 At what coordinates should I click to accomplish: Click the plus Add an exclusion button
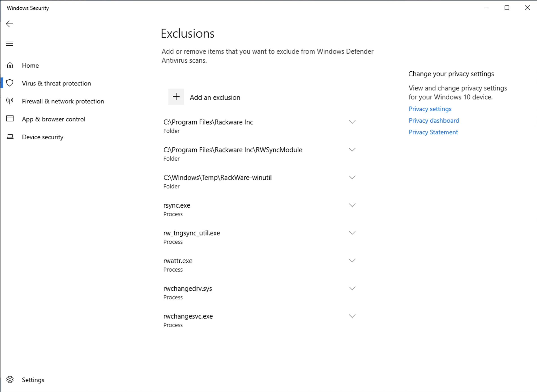pos(176,97)
